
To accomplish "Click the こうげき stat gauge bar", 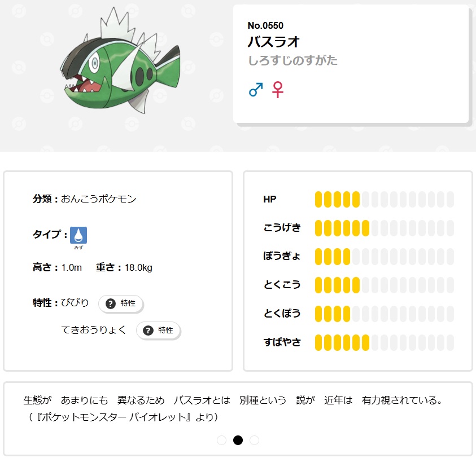I will click(384, 228).
